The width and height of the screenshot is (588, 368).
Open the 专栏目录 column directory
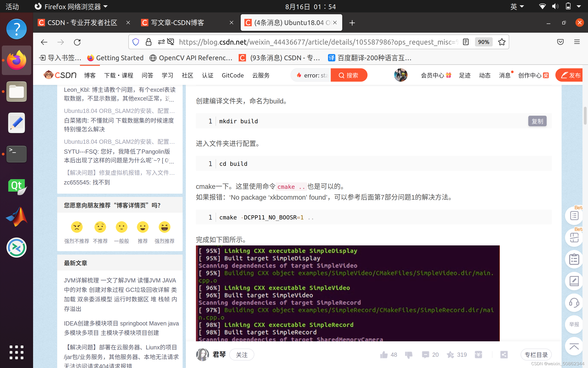536,355
